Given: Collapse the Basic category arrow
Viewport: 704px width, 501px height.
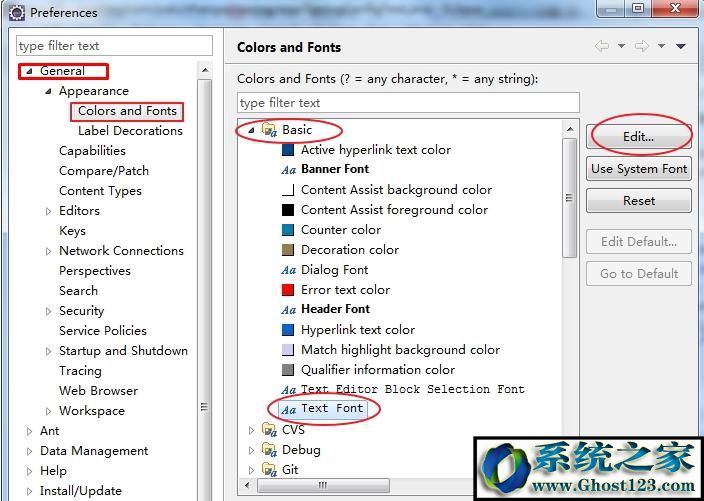Looking at the screenshot, I should [251, 130].
